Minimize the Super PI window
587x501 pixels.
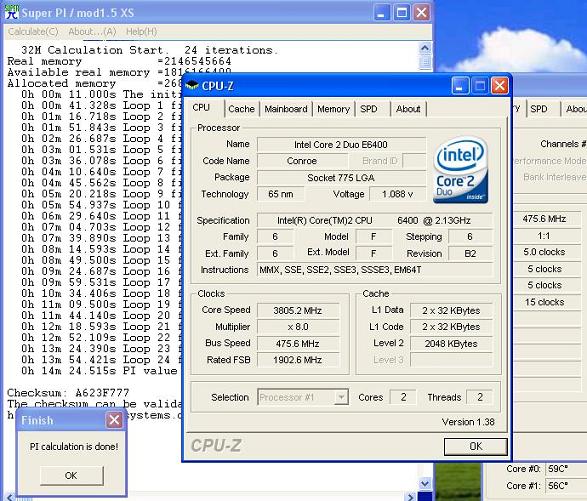coord(382,13)
